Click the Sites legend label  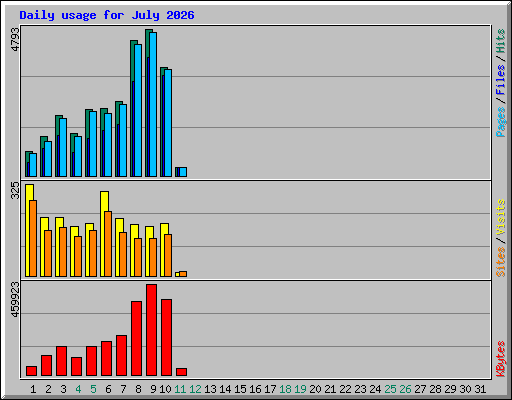tap(501, 262)
